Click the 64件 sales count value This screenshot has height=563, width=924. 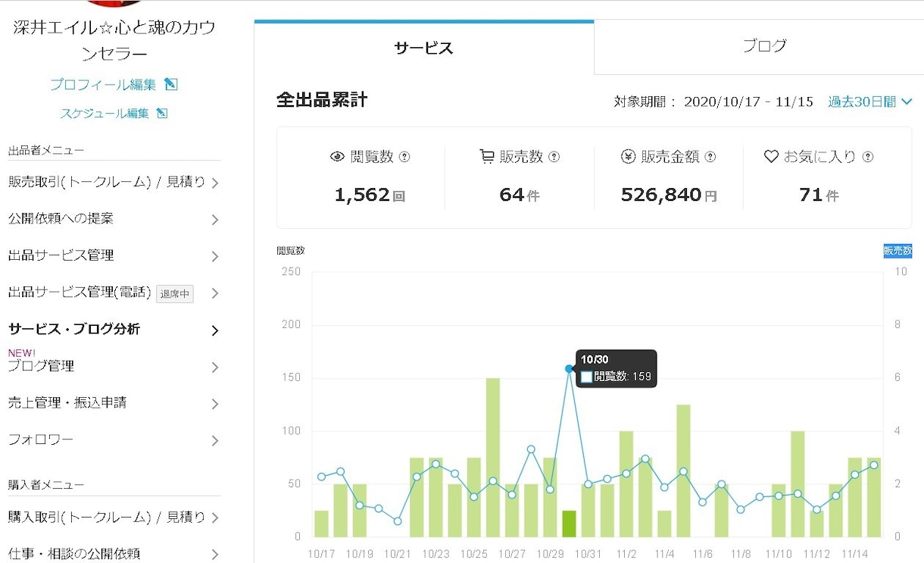pos(520,195)
